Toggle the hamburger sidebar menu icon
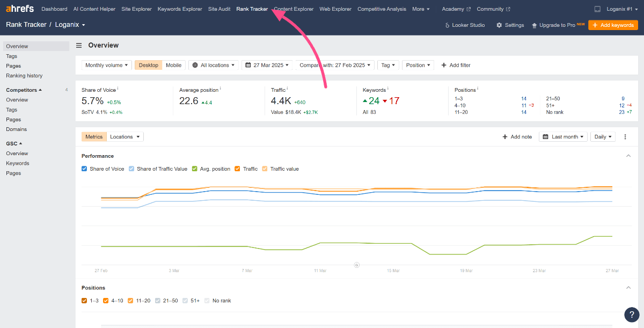This screenshot has height=328, width=644. point(79,46)
